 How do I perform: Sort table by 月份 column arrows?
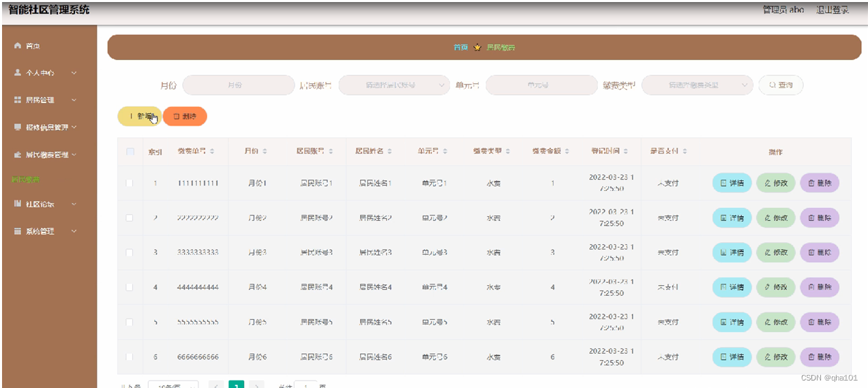point(265,151)
